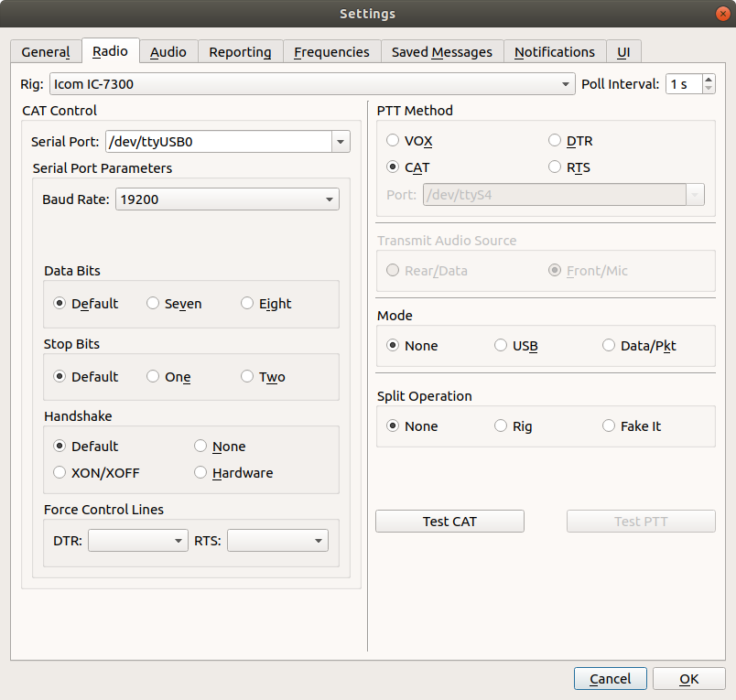Switch to the UI tab

[623, 51]
